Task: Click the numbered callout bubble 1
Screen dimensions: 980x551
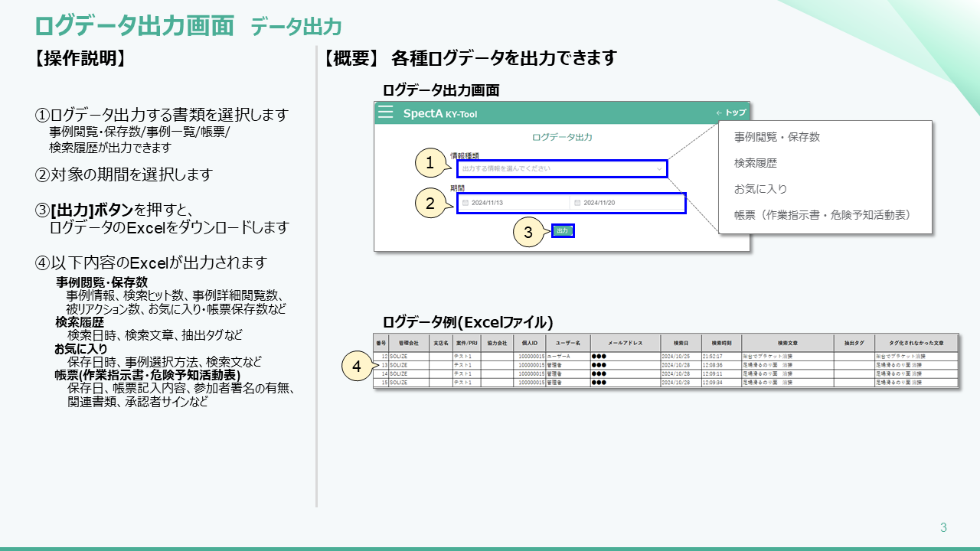Action: 430,163
